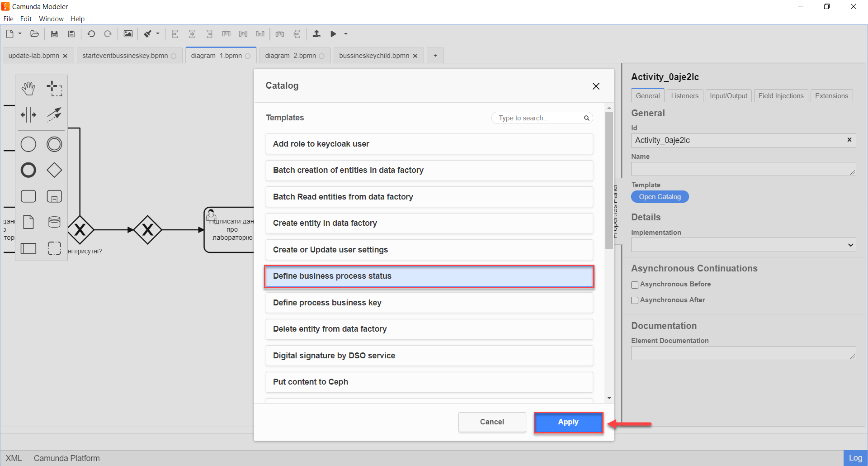Activate the create/remove space tool
Viewport: 868px width, 466px height.
[x=28, y=115]
